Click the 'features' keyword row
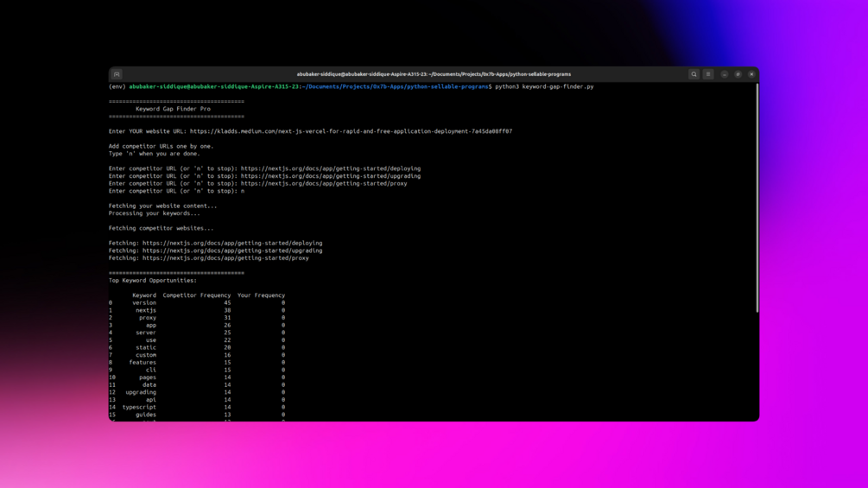Image resolution: width=868 pixels, height=488 pixels. (197, 363)
